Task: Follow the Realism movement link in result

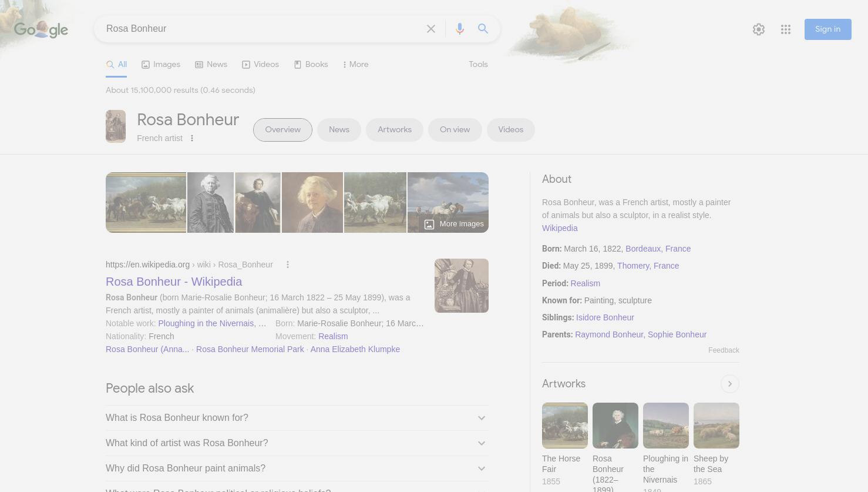Action: coord(333,336)
